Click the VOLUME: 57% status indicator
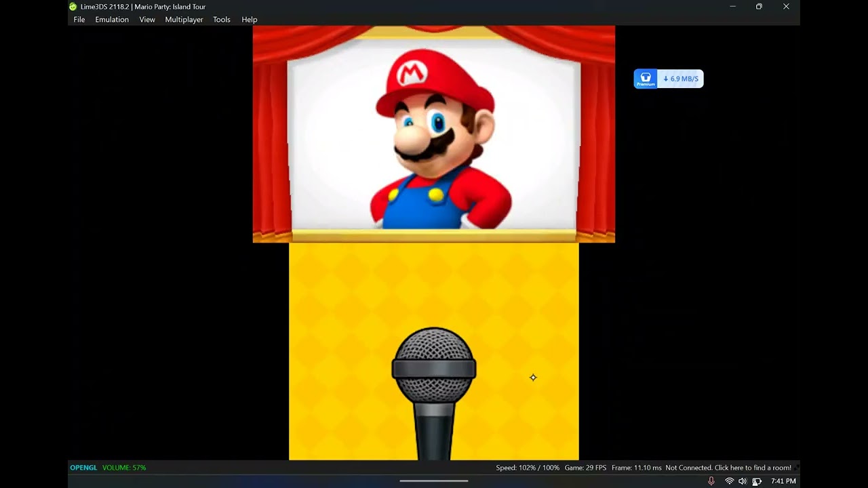The image size is (868, 488). (x=124, y=468)
